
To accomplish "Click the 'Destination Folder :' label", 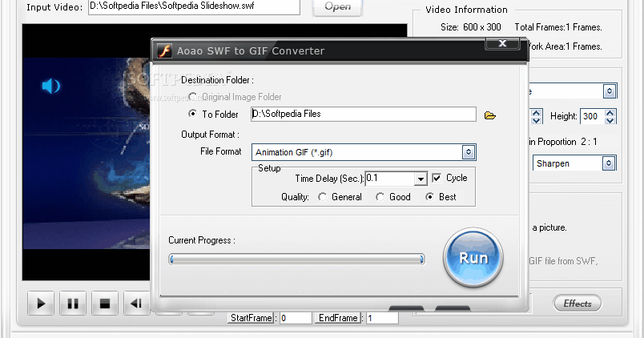I will click(x=217, y=80).
